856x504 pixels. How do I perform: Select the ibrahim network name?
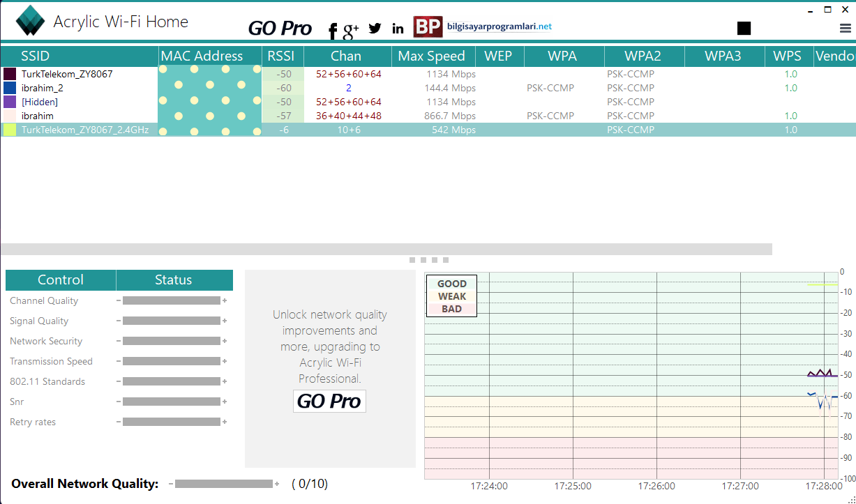tap(38, 116)
